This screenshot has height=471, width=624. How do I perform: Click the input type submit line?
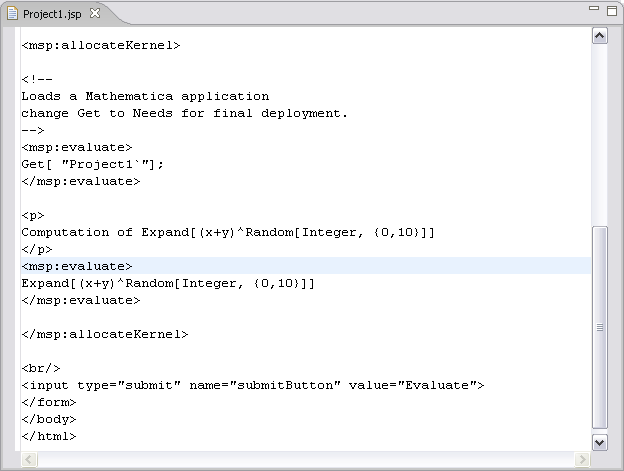click(253, 385)
